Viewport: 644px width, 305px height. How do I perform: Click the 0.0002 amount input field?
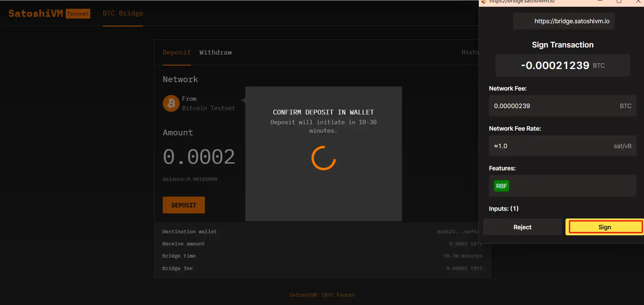(199, 157)
